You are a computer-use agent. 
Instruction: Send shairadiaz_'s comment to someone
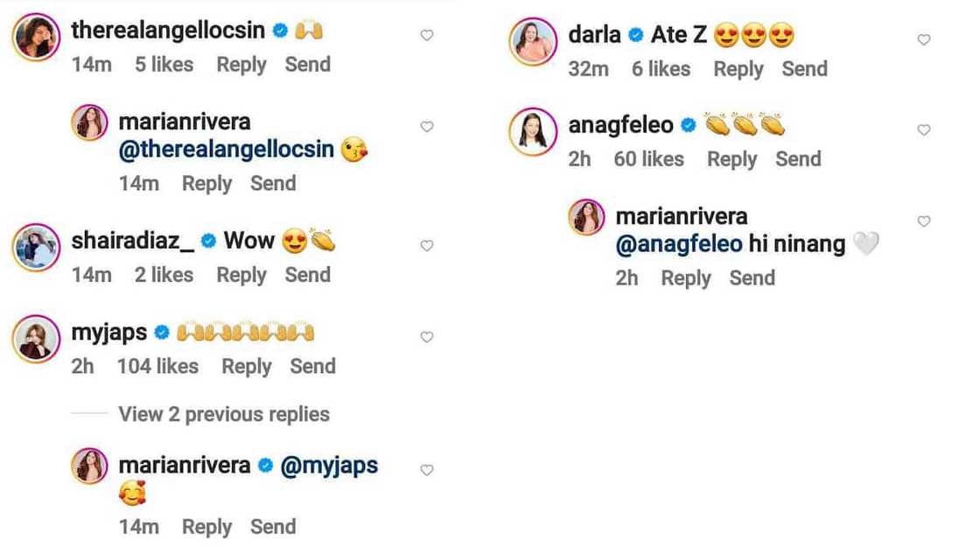click(x=307, y=275)
